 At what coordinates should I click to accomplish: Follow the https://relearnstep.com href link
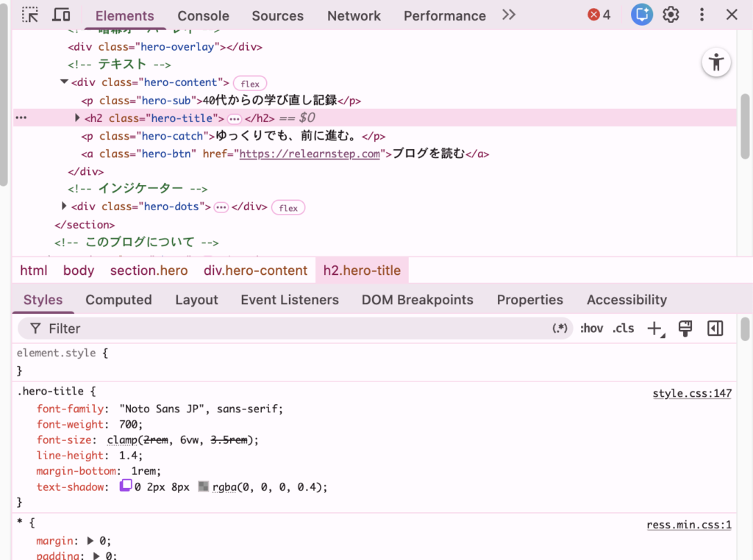310,154
